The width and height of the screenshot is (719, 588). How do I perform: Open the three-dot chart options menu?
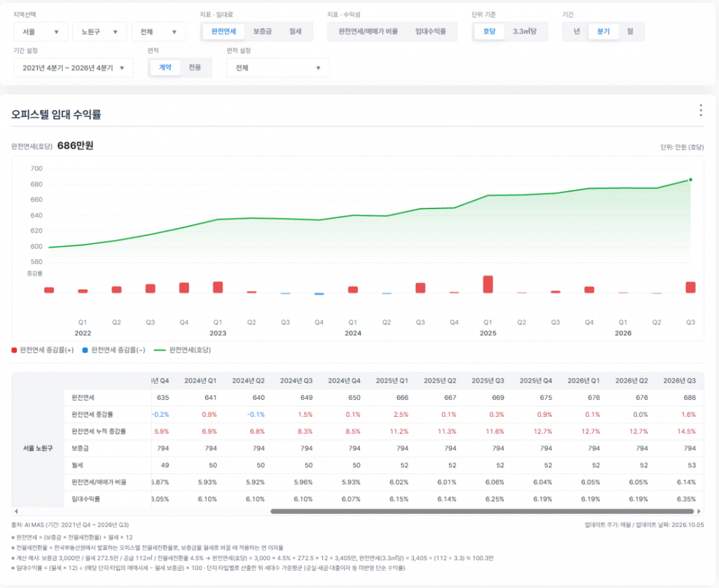click(700, 111)
